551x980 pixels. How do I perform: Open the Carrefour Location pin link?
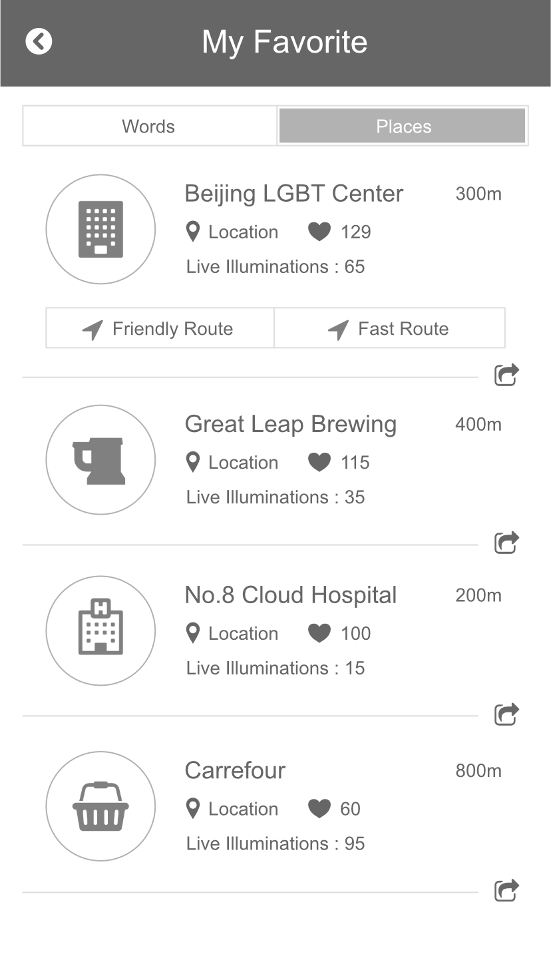[232, 809]
